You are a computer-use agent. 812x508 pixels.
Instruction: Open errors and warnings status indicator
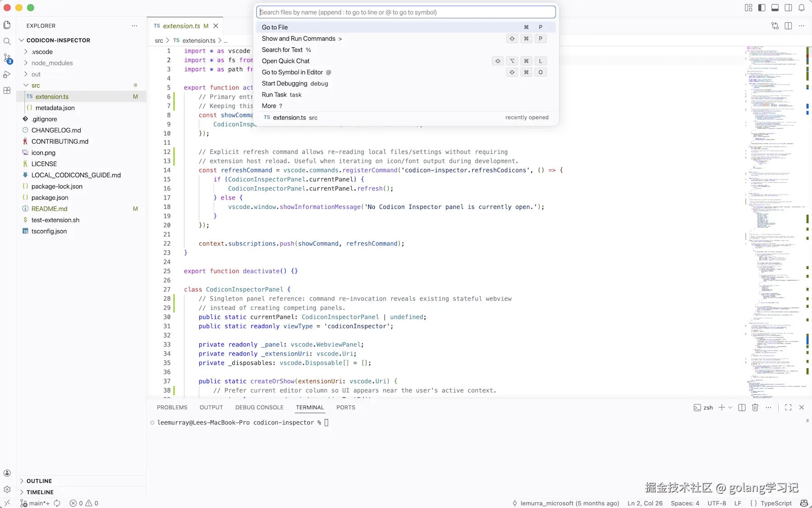tap(84, 503)
